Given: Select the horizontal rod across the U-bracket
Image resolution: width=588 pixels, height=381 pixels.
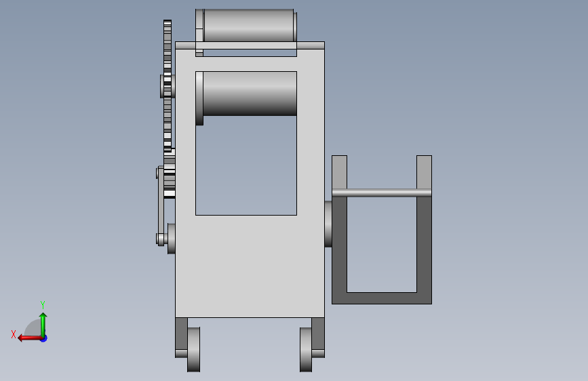Looking at the screenshot, I should pyautogui.click(x=382, y=193).
